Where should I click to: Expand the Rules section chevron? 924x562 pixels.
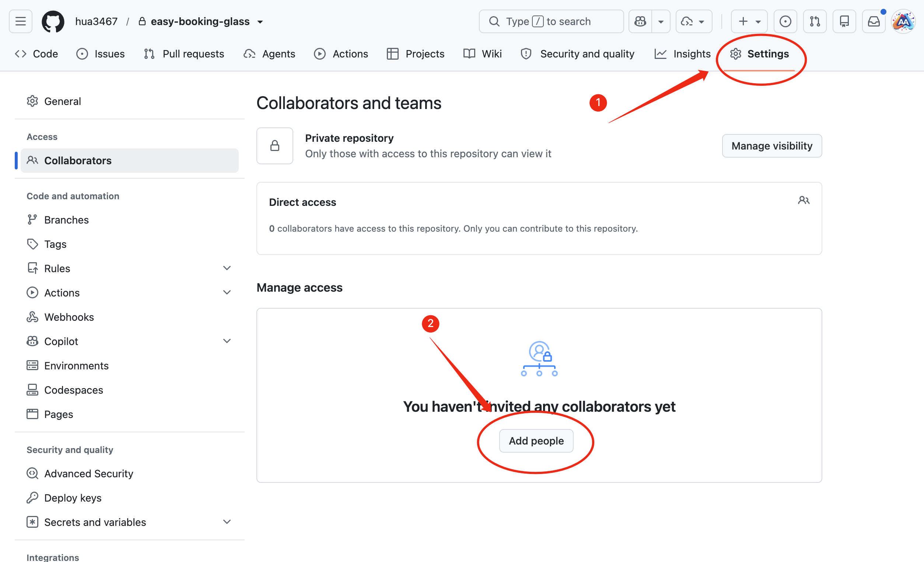click(227, 268)
